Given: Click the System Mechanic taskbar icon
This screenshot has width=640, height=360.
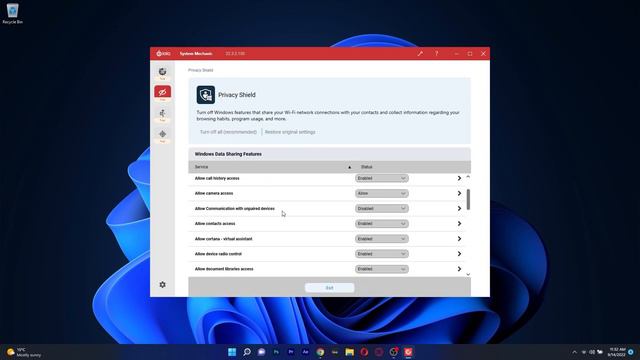Looking at the screenshot, I should 408,352.
